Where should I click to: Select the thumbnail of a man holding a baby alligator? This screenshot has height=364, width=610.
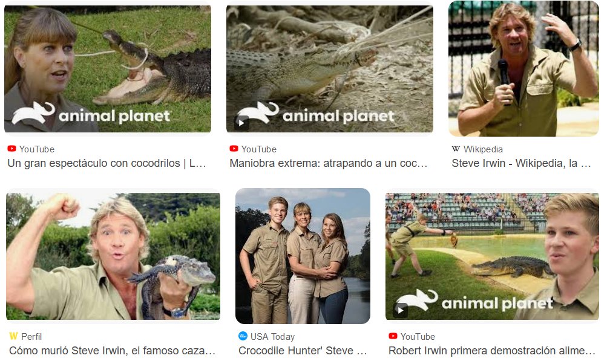[x=113, y=256]
